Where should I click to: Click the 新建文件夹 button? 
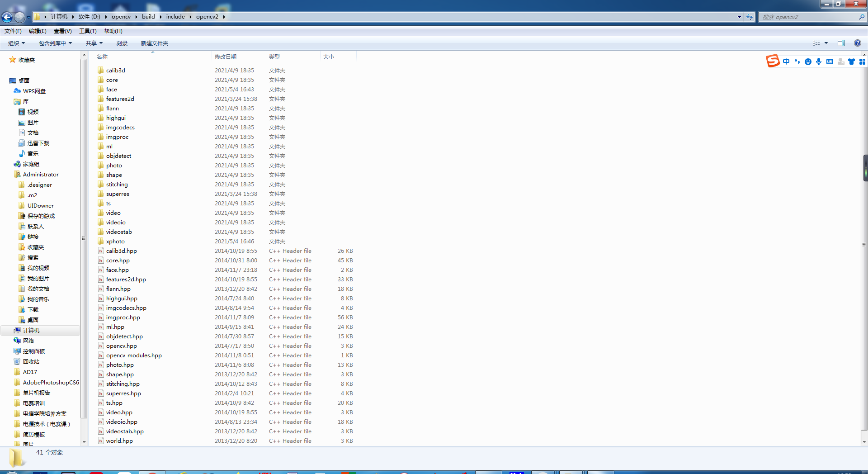pos(155,43)
